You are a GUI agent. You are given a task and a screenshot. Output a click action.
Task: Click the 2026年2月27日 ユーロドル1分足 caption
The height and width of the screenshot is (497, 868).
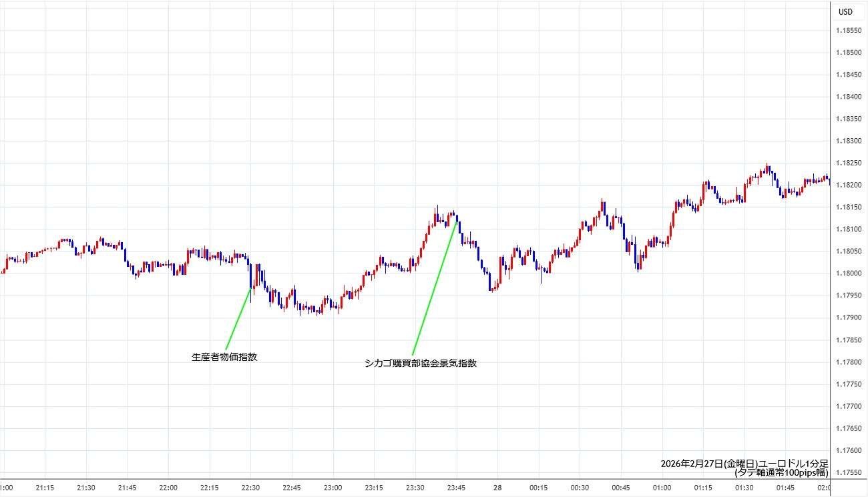click(x=744, y=463)
